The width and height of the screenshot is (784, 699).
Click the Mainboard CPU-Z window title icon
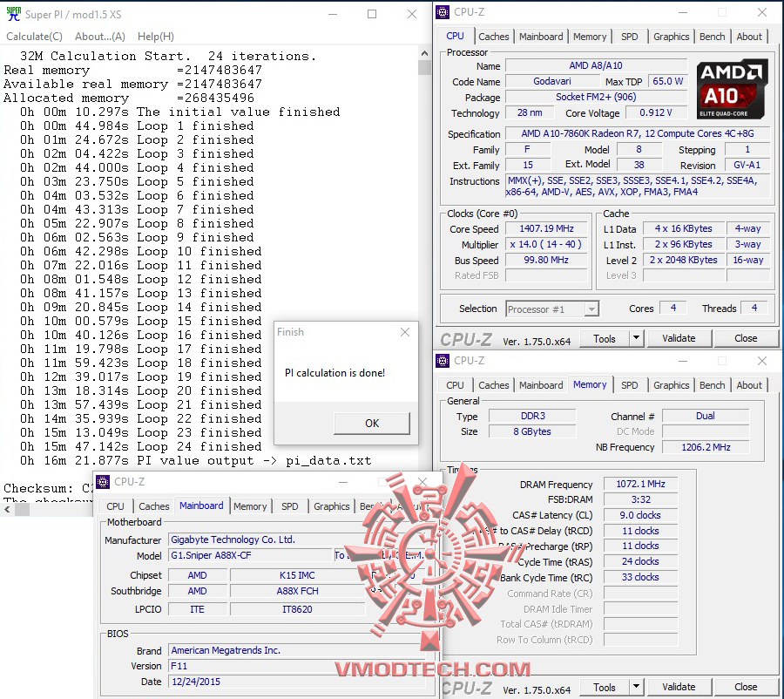coord(103,482)
